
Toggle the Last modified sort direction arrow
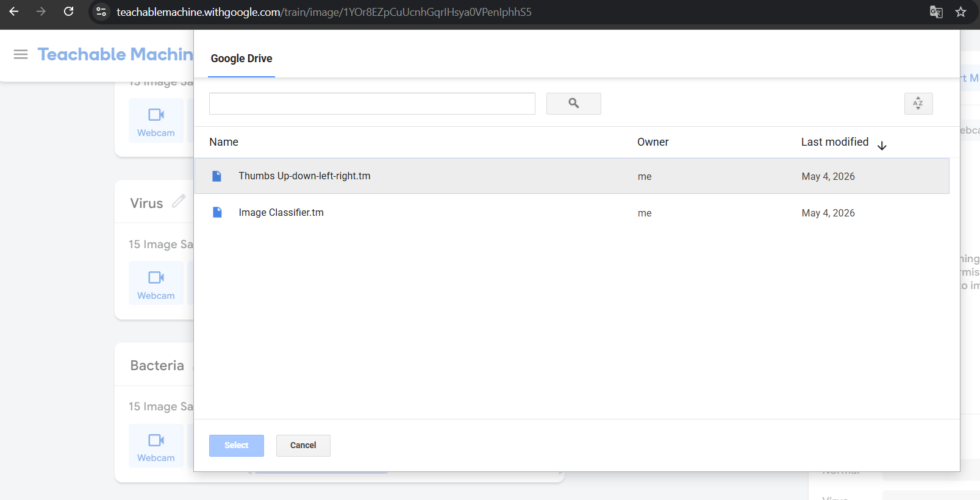[882, 146]
